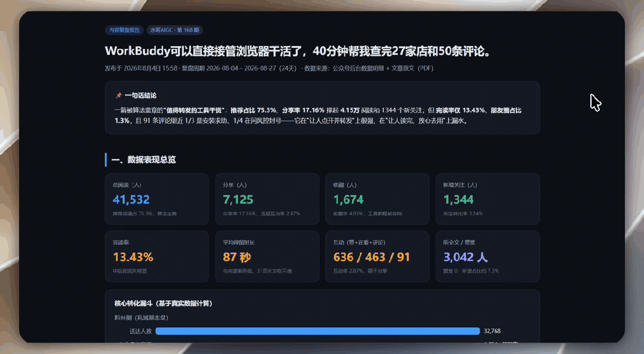Click the 互动（赞+在看+评论）card label
Viewport: 644px width, 354px height.
point(359,242)
